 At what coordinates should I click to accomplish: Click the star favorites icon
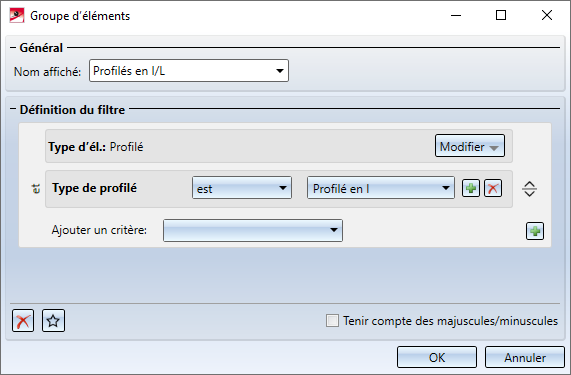pyautogui.click(x=54, y=321)
